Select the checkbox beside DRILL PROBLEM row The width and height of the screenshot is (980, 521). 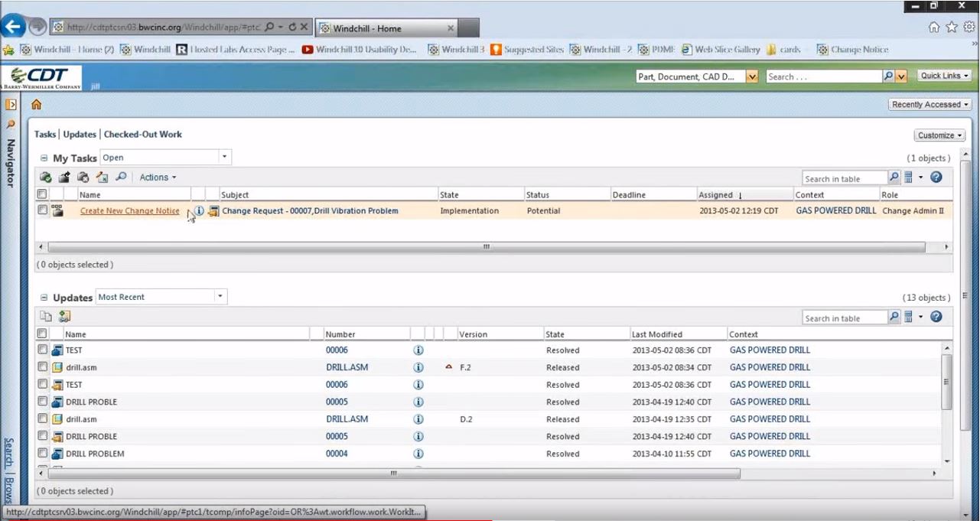(43, 454)
